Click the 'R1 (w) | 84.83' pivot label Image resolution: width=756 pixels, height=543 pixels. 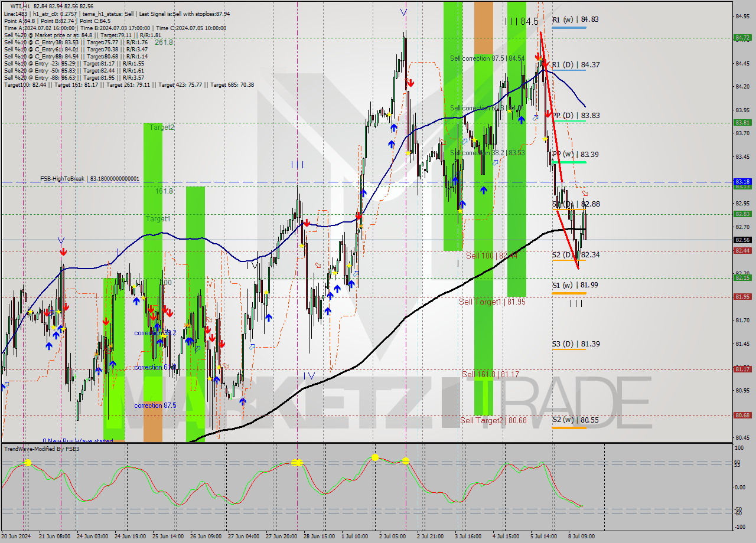pyautogui.click(x=575, y=19)
